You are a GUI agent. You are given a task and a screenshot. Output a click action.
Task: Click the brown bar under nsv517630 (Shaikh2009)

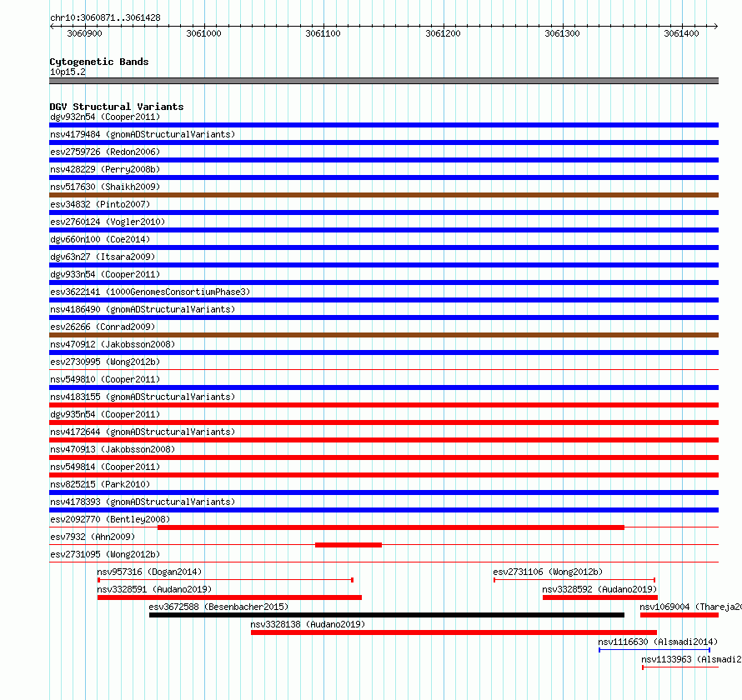(384, 195)
